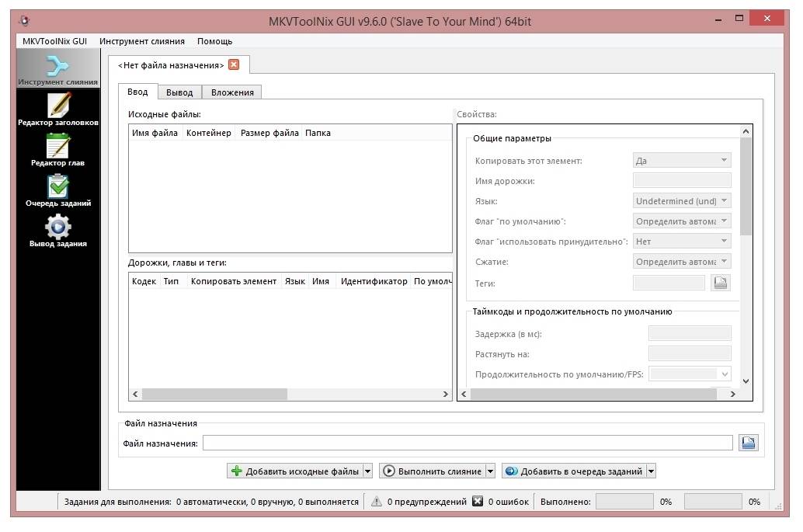Switch to the Ввод tab
This screenshot has height=532, width=803.
(137, 92)
